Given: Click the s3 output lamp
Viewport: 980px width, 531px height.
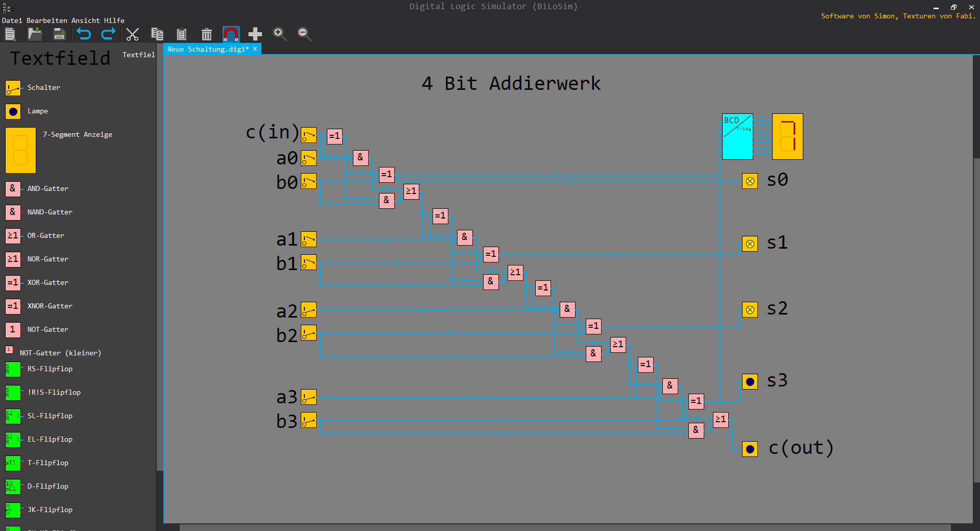Looking at the screenshot, I should tap(750, 381).
